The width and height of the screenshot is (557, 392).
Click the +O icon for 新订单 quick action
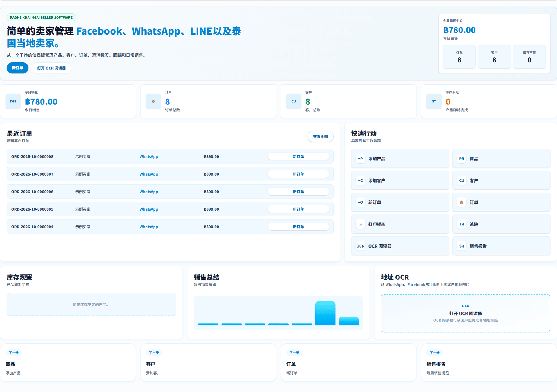tap(360, 202)
